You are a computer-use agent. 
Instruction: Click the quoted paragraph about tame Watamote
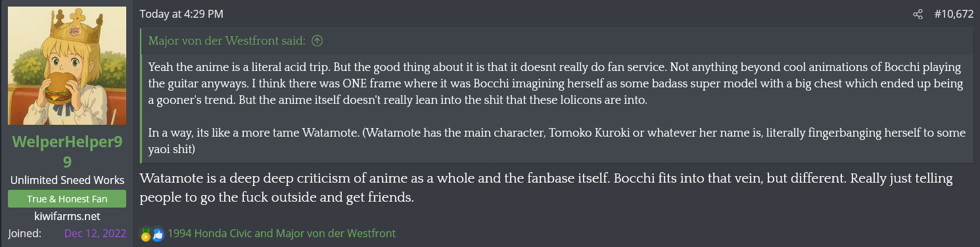[x=557, y=141]
